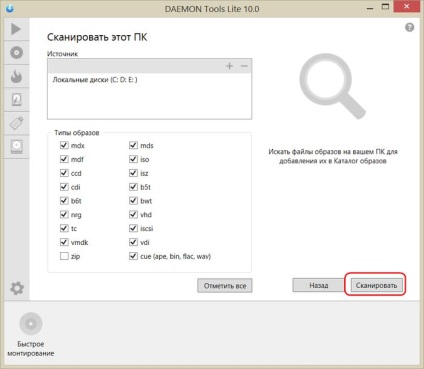424x369 pixels.
Task: Click the Сканировать button
Action: [376, 285]
